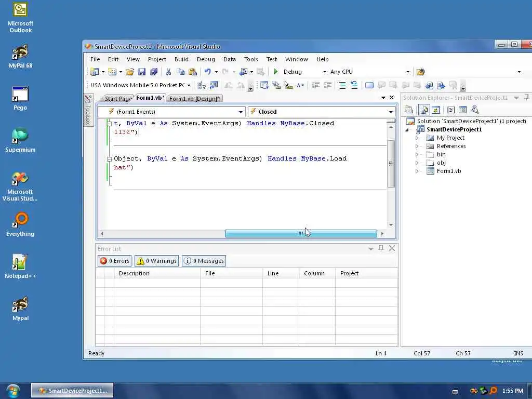Cut selection with the scissors icon
The height and width of the screenshot is (399, 532).
pos(168,72)
